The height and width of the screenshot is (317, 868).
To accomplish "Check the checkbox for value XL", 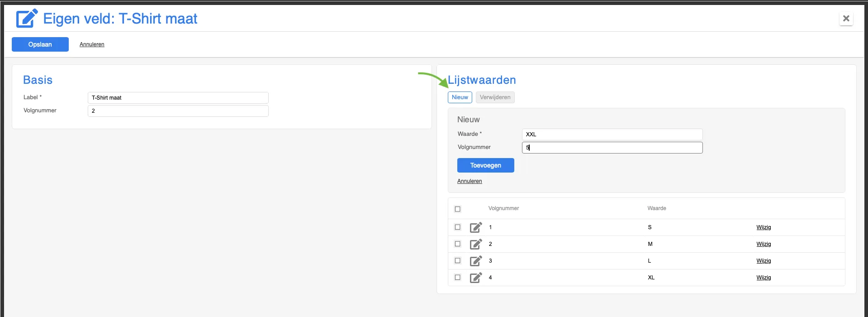I will pos(457,277).
